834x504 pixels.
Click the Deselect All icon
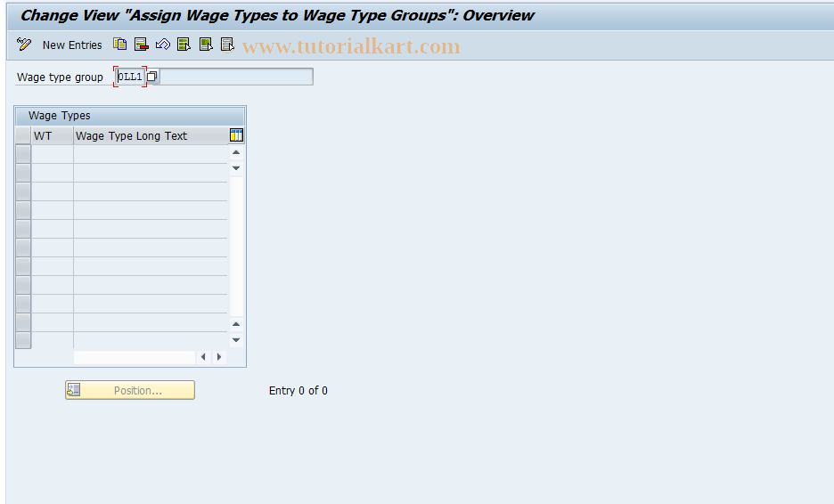tap(227, 45)
